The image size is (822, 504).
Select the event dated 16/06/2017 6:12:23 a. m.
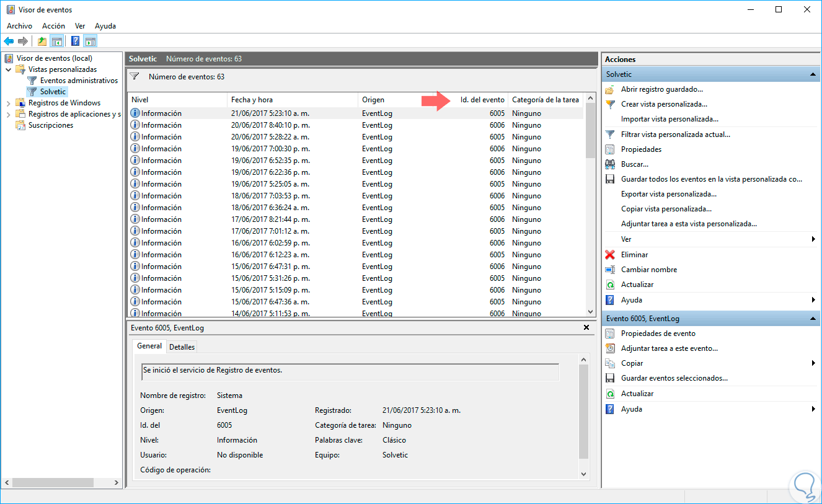(355, 255)
